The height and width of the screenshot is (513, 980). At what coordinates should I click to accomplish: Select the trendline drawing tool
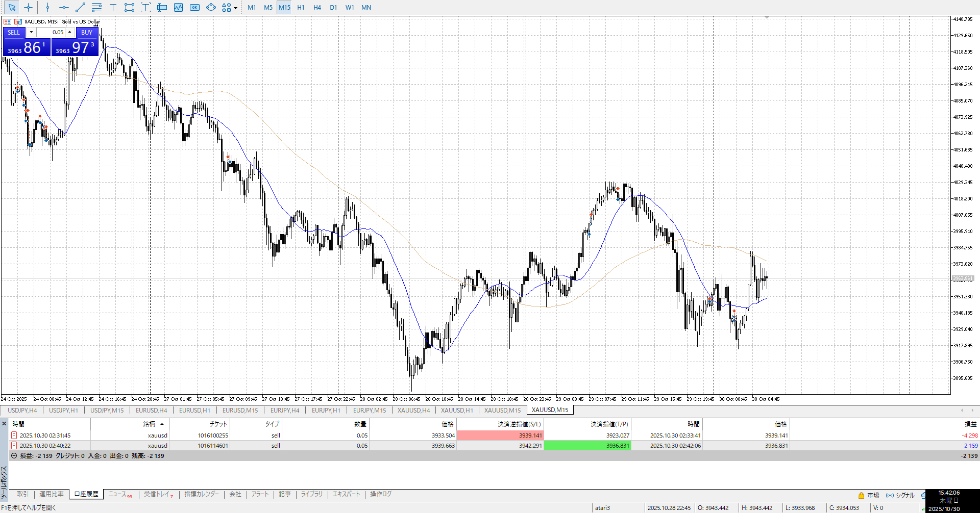point(80,8)
